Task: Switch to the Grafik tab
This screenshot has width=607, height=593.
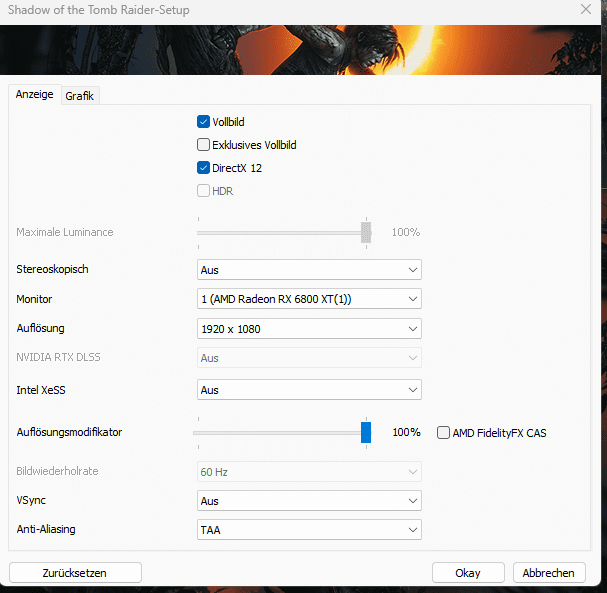Action: [80, 96]
